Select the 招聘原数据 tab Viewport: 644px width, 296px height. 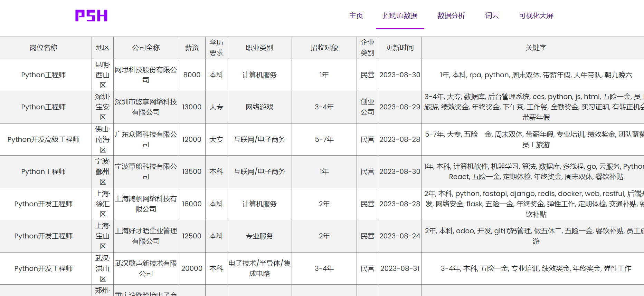point(400,16)
